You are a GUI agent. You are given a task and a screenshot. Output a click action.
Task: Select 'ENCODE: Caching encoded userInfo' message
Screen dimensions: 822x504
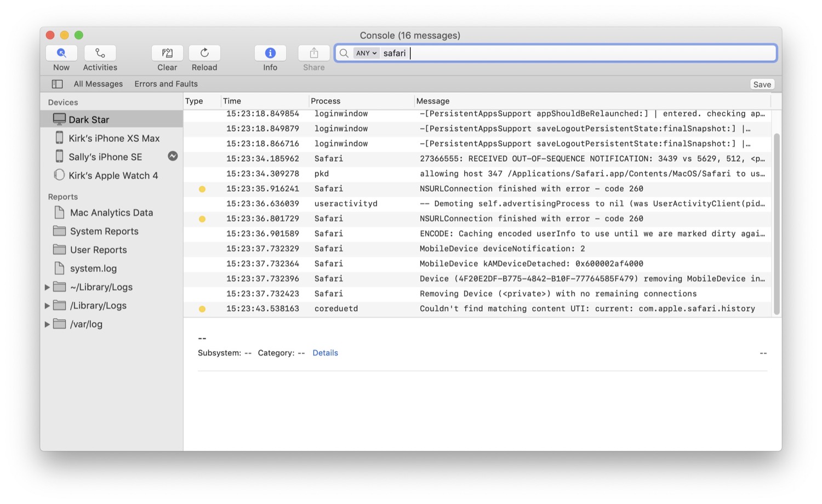click(592, 234)
